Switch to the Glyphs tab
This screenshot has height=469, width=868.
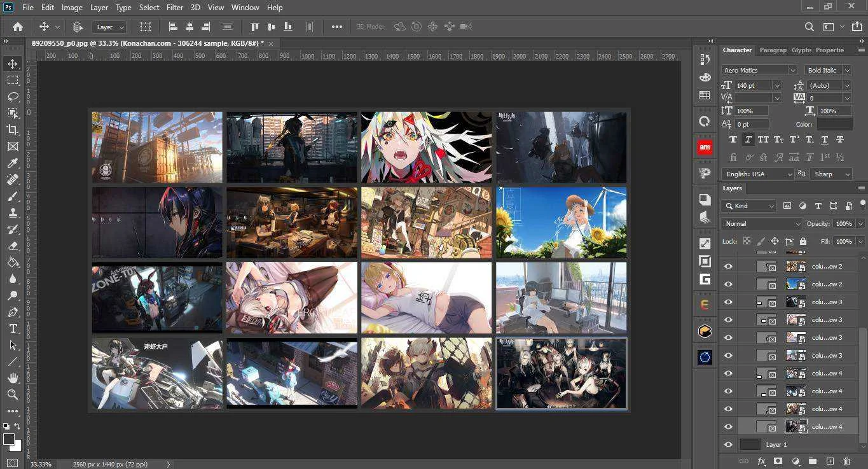click(801, 50)
